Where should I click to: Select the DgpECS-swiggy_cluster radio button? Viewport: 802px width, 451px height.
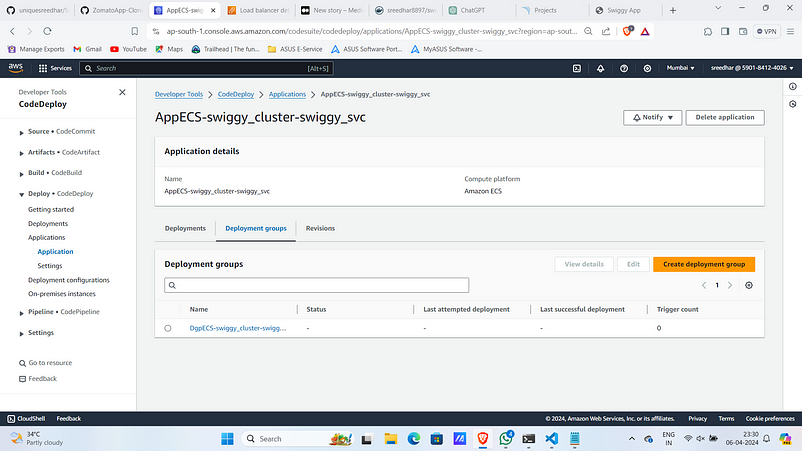coord(168,328)
